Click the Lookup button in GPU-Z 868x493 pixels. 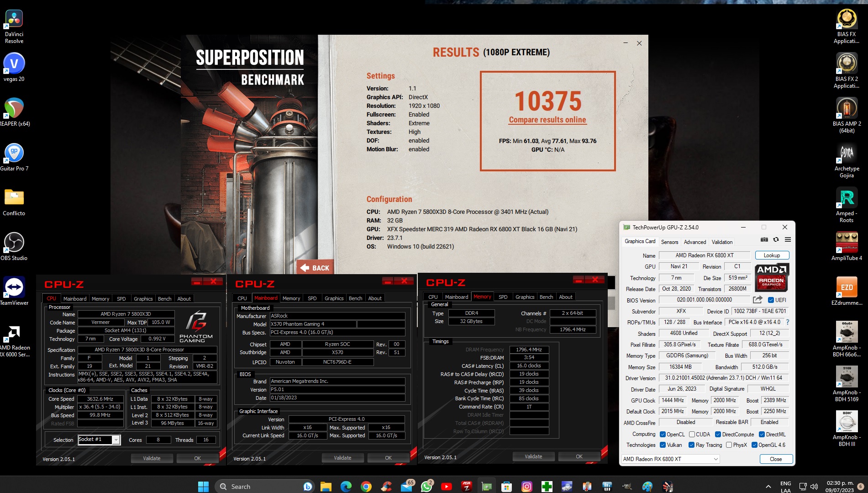pyautogui.click(x=772, y=255)
